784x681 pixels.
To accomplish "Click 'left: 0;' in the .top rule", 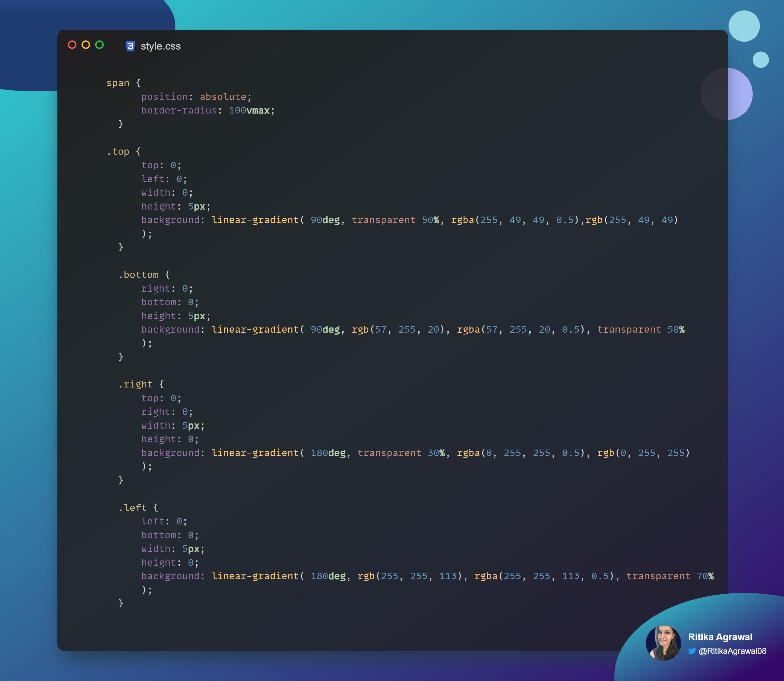I will [x=164, y=179].
